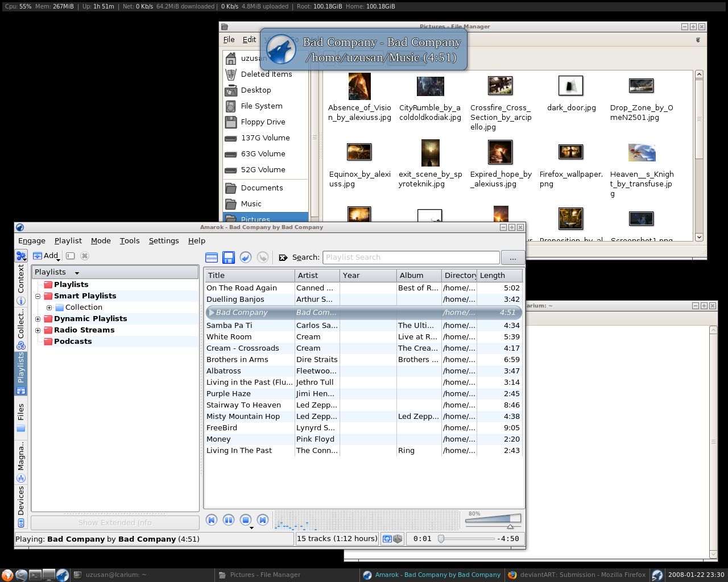The image size is (728, 582).
Task: Collapse the Smart Playlists tree node
Action: click(x=38, y=296)
